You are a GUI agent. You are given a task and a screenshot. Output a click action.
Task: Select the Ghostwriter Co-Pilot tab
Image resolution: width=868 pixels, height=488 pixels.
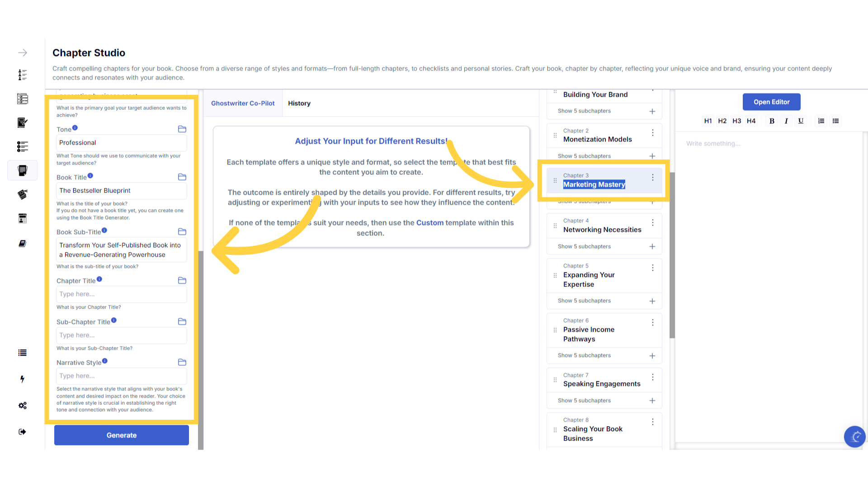tap(243, 103)
